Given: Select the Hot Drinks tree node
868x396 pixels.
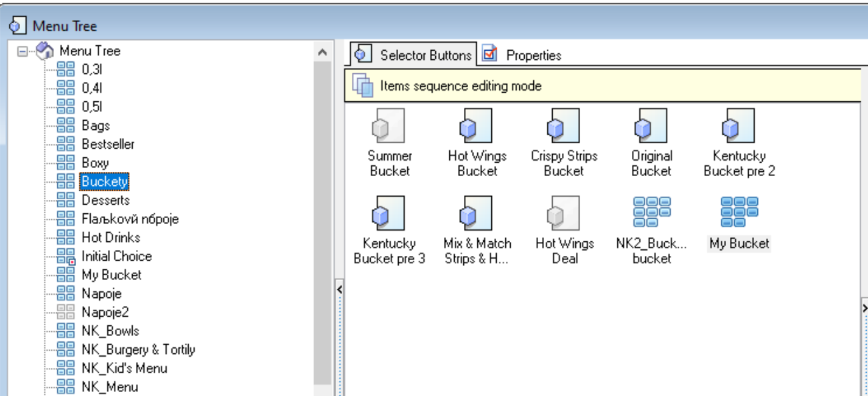Looking at the screenshot, I should click(110, 237).
